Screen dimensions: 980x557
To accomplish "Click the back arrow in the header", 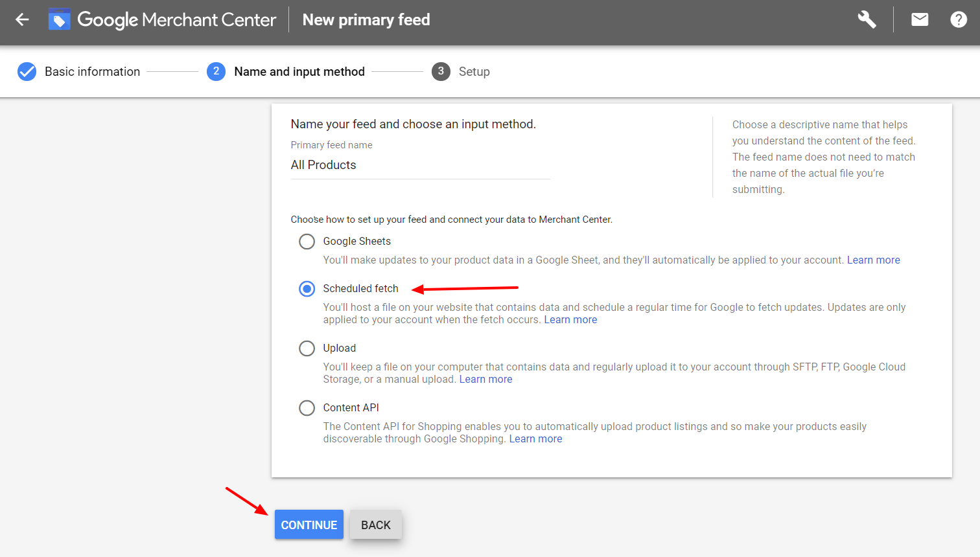I will pyautogui.click(x=22, y=19).
